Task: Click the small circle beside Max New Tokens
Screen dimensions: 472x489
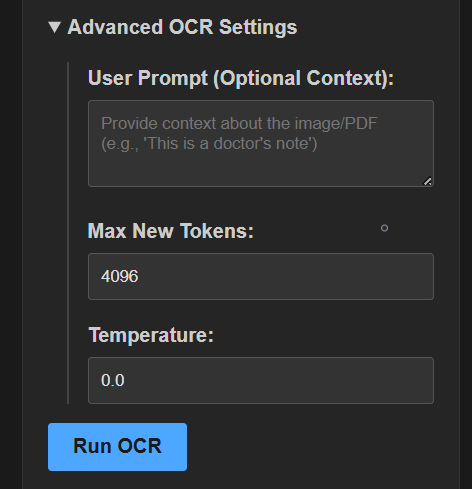Action: pyautogui.click(x=384, y=228)
